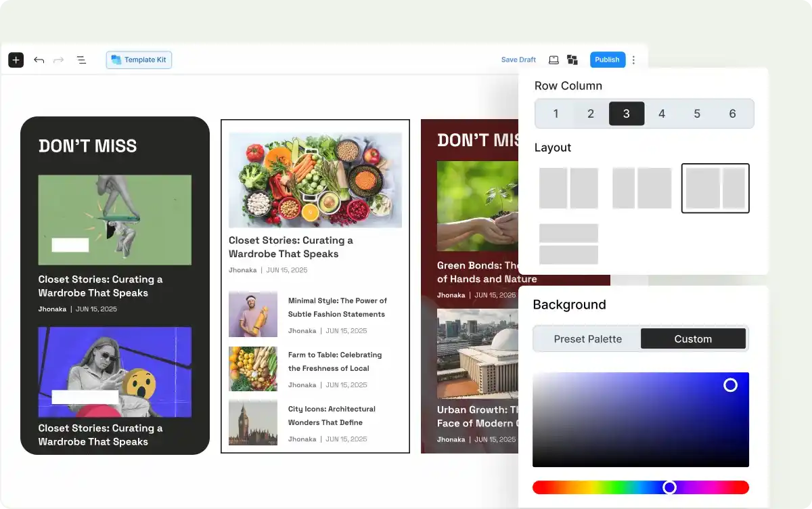Click the black plus block inserter icon
The image size is (812, 509).
click(x=16, y=60)
